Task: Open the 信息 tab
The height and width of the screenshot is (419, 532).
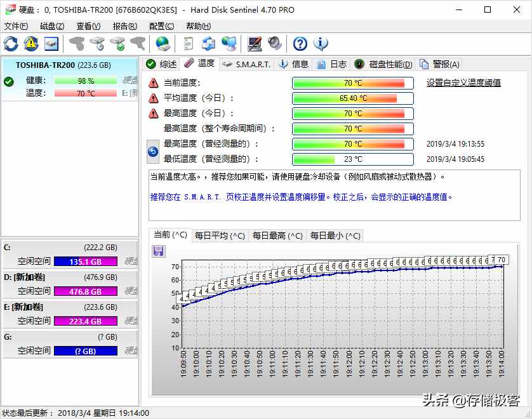Action: (294, 64)
